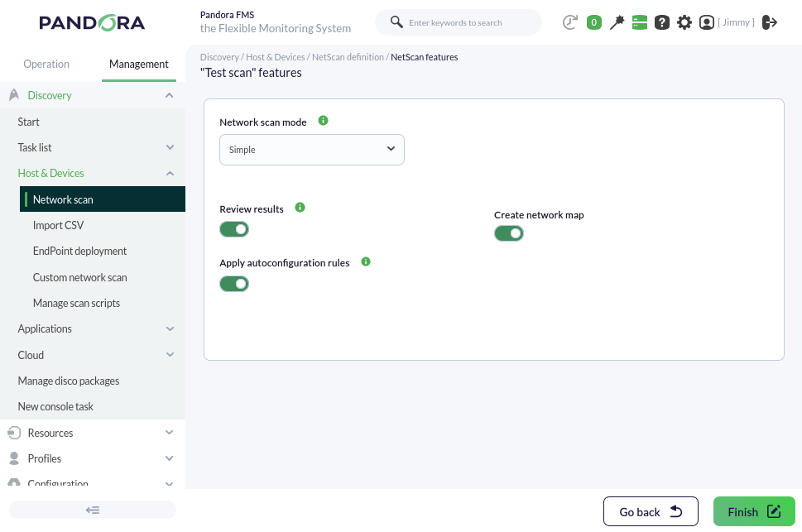Image resolution: width=802 pixels, height=532 pixels.
Task: Click the [ Jimmy ] user link
Action: [736, 22]
